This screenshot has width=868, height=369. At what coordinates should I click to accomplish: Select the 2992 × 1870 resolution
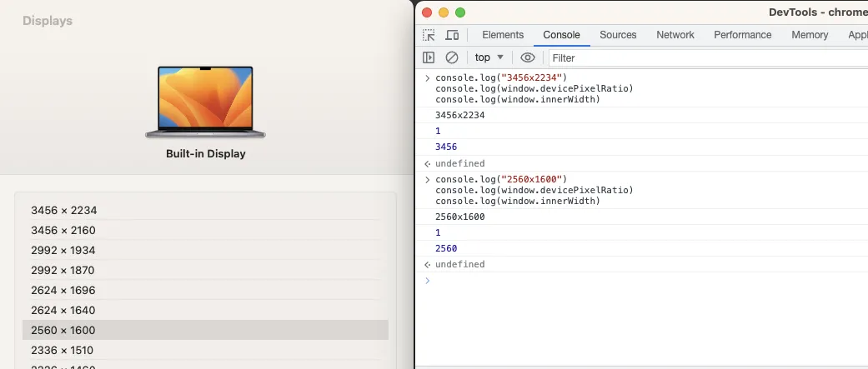(x=205, y=270)
